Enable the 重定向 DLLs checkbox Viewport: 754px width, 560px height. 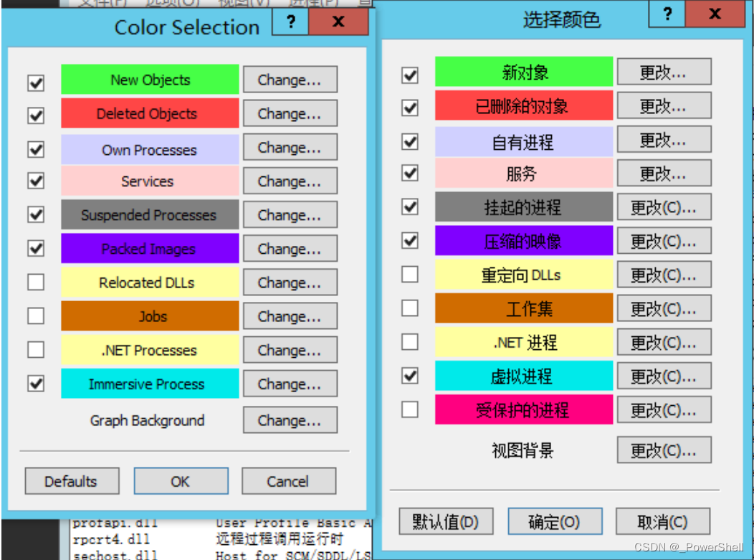point(410,274)
